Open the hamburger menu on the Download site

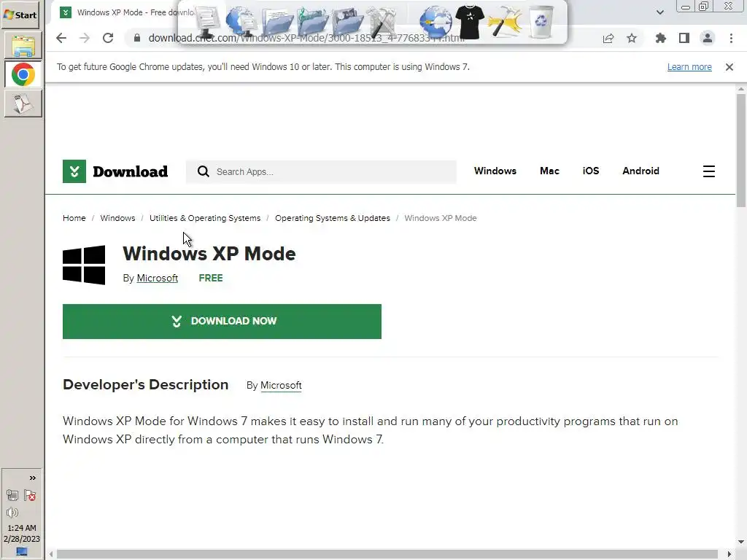[709, 171]
